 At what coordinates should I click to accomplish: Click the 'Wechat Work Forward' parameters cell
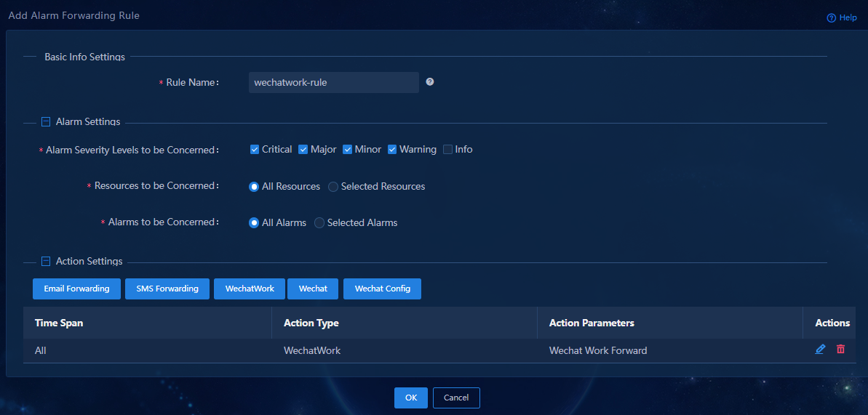click(670, 350)
